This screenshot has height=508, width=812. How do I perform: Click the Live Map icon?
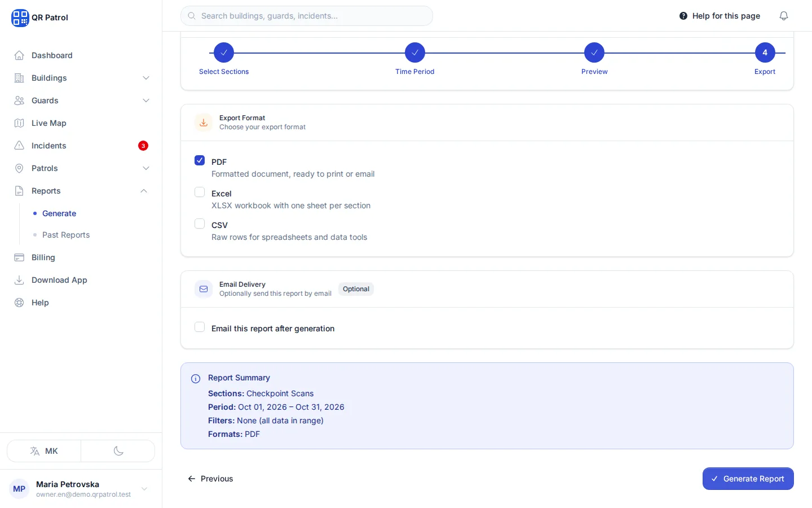[x=19, y=123]
